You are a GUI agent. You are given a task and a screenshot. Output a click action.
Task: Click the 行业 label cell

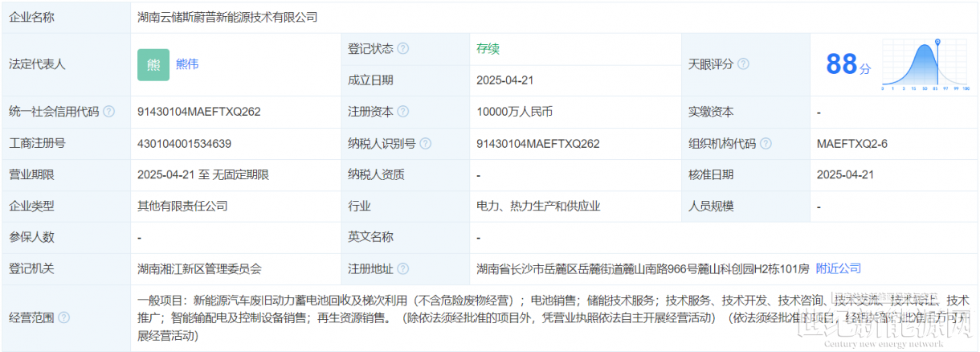click(406, 206)
